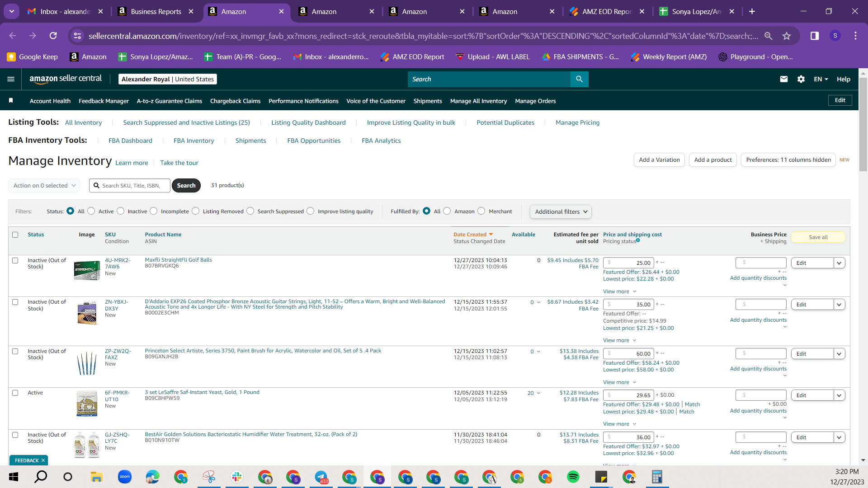Image resolution: width=868 pixels, height=488 pixels.
Task: Open Slack from the taskbar
Action: [236, 477]
